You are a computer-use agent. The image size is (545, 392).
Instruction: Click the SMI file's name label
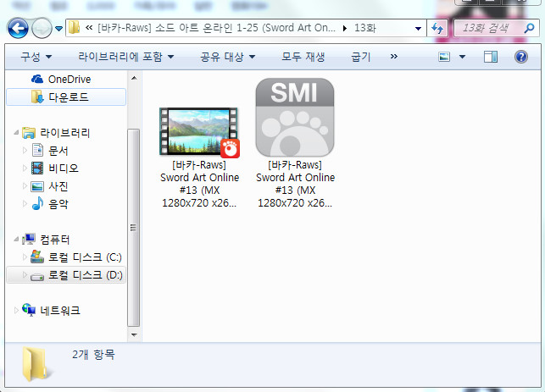pos(296,184)
